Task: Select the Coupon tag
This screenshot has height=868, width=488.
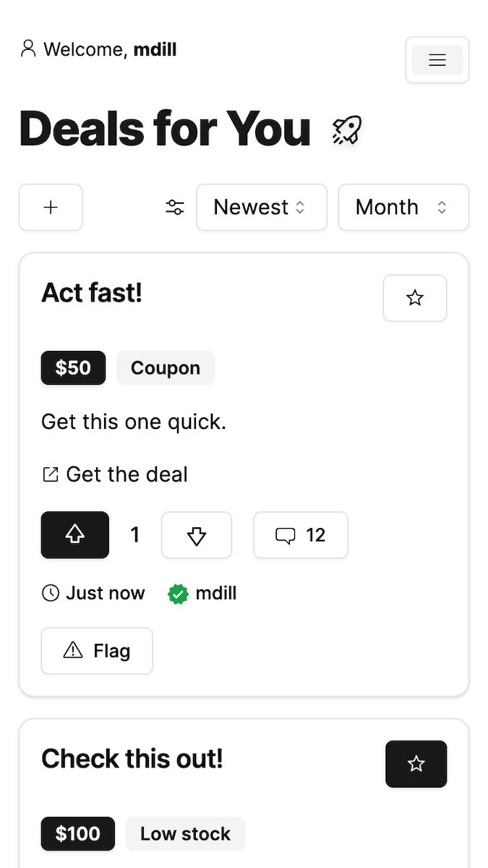Action: pos(166,368)
